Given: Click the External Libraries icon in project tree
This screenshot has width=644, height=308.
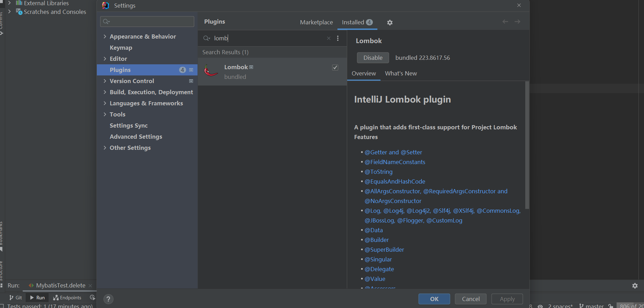Looking at the screenshot, I should [19, 3].
